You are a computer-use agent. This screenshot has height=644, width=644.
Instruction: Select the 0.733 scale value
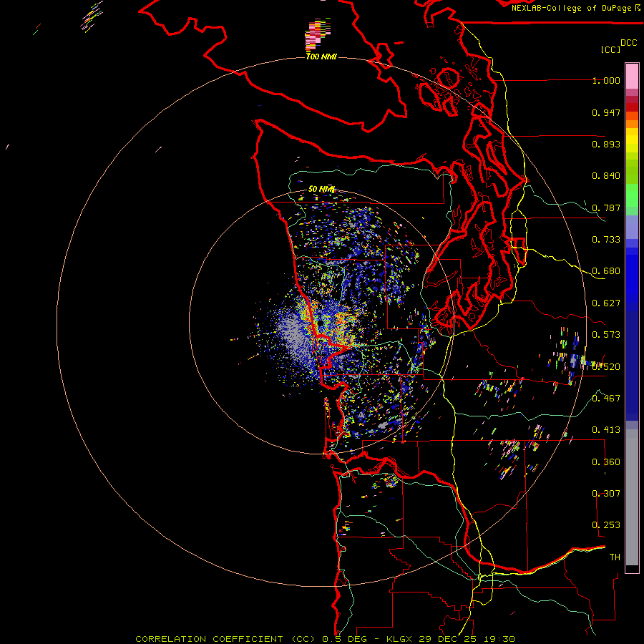coord(606,240)
